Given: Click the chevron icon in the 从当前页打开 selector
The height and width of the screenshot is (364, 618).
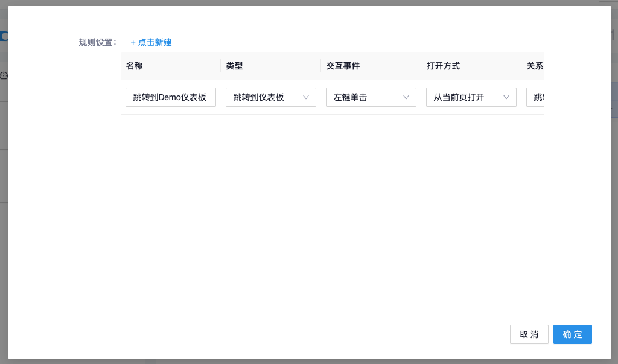Looking at the screenshot, I should [x=506, y=97].
